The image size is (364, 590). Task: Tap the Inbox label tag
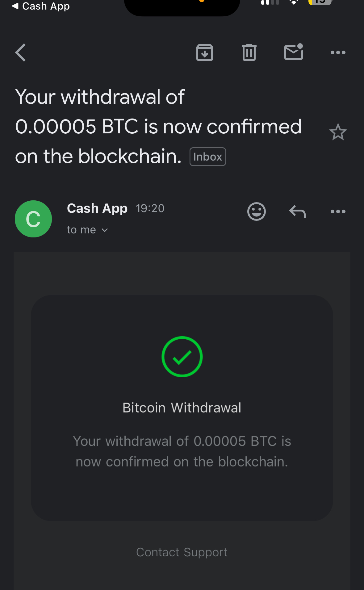(207, 157)
